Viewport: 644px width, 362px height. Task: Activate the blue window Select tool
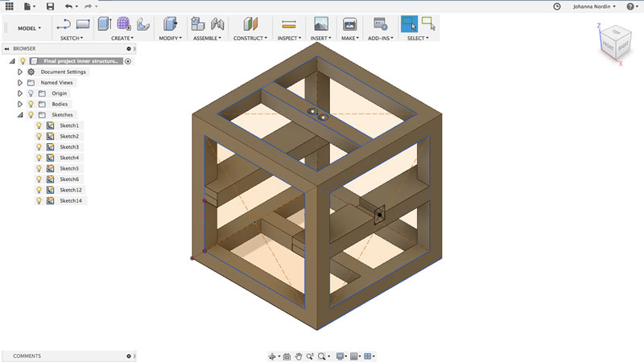click(x=409, y=24)
